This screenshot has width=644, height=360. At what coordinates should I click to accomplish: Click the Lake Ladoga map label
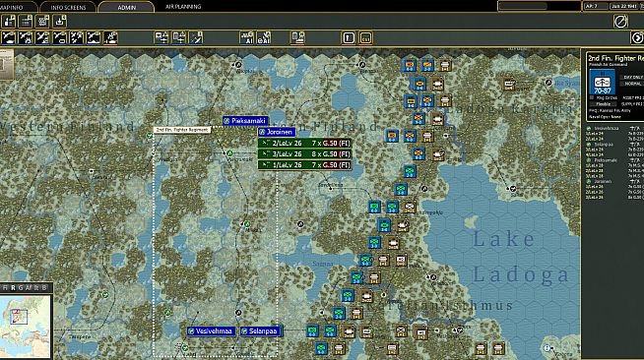[x=521, y=257]
